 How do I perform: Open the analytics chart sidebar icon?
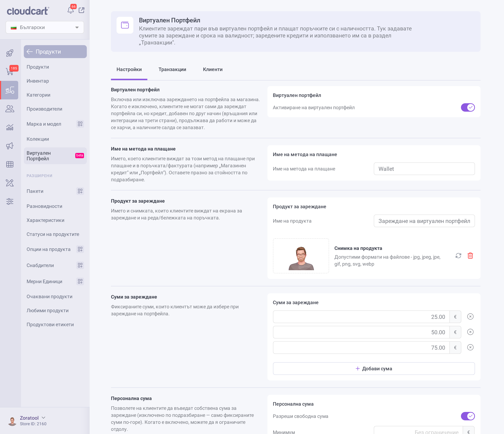click(10, 127)
